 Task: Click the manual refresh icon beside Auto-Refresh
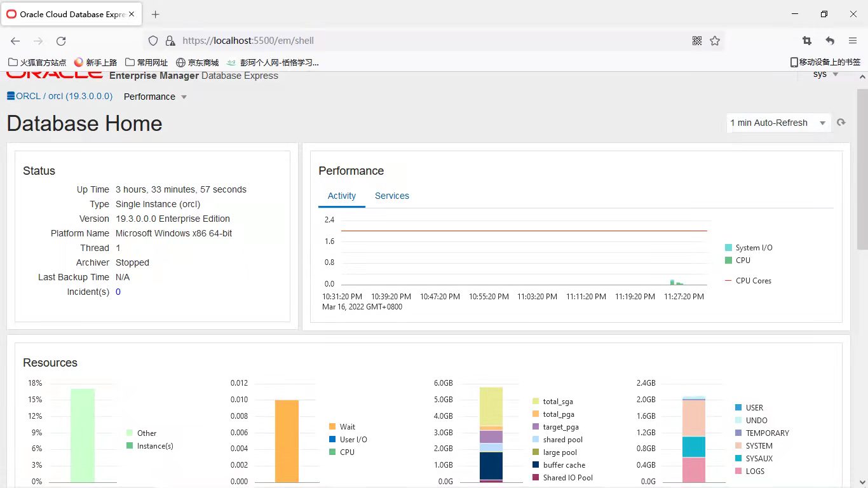[x=841, y=123]
